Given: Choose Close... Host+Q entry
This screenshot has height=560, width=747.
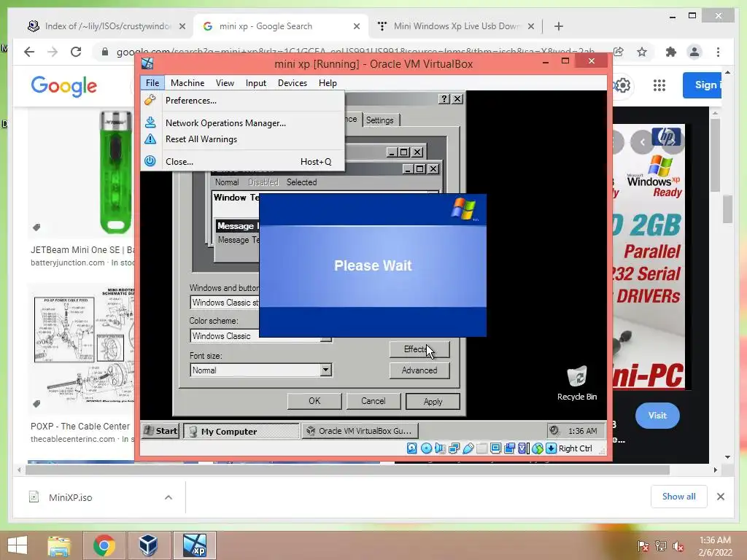Looking at the screenshot, I should click(242, 161).
